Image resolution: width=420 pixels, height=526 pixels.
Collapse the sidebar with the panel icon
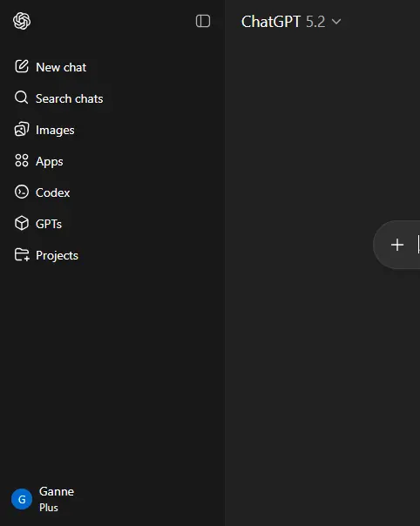pyautogui.click(x=203, y=21)
